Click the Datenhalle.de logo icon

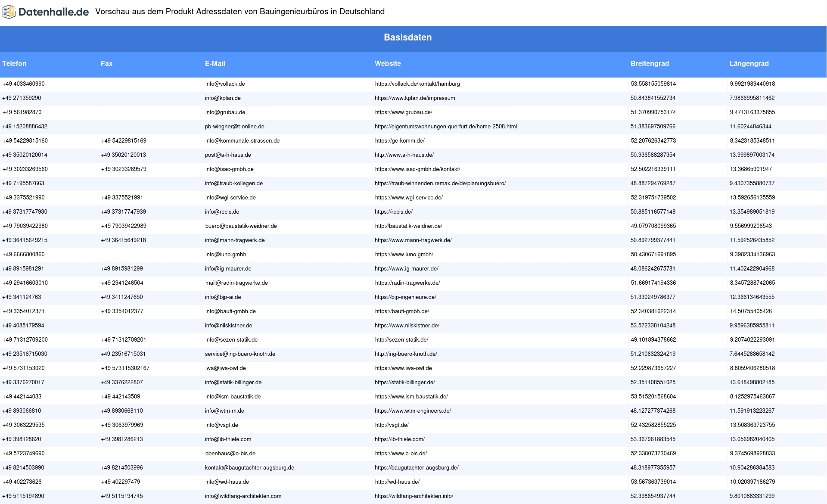click(x=9, y=12)
